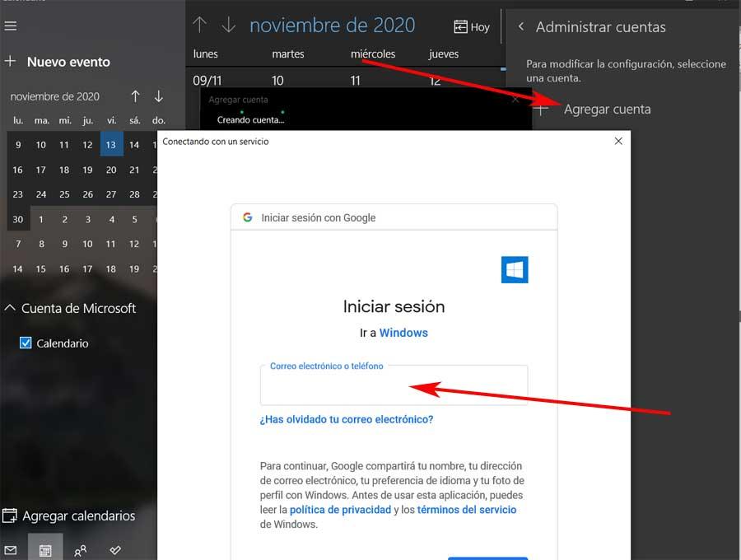Click the Administrar cuentas heading
Image resolution: width=741 pixels, height=560 pixels.
tap(601, 27)
